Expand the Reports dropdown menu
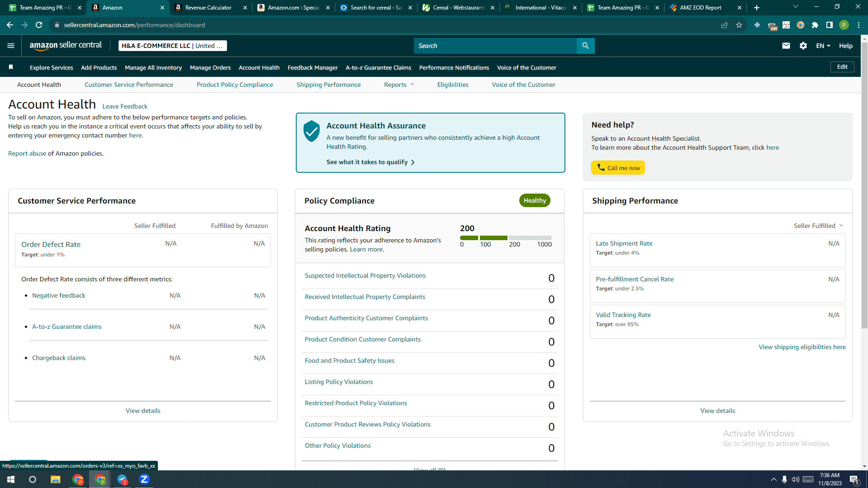The height and width of the screenshot is (488, 868). coord(399,85)
